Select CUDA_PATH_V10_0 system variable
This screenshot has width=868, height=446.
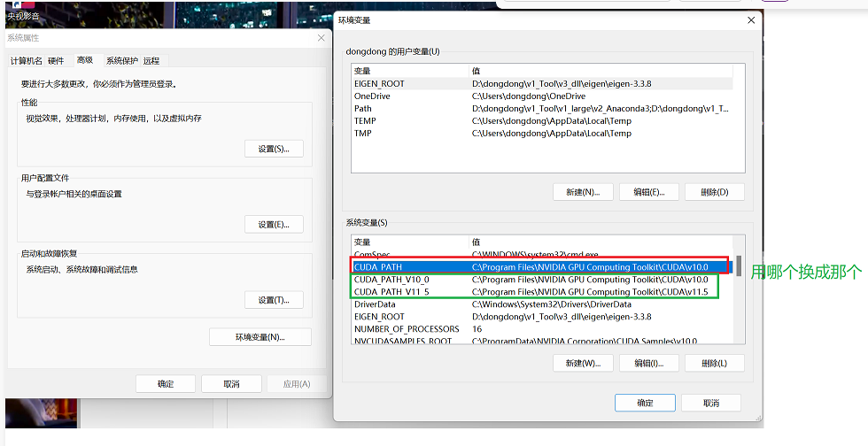[x=542, y=280]
